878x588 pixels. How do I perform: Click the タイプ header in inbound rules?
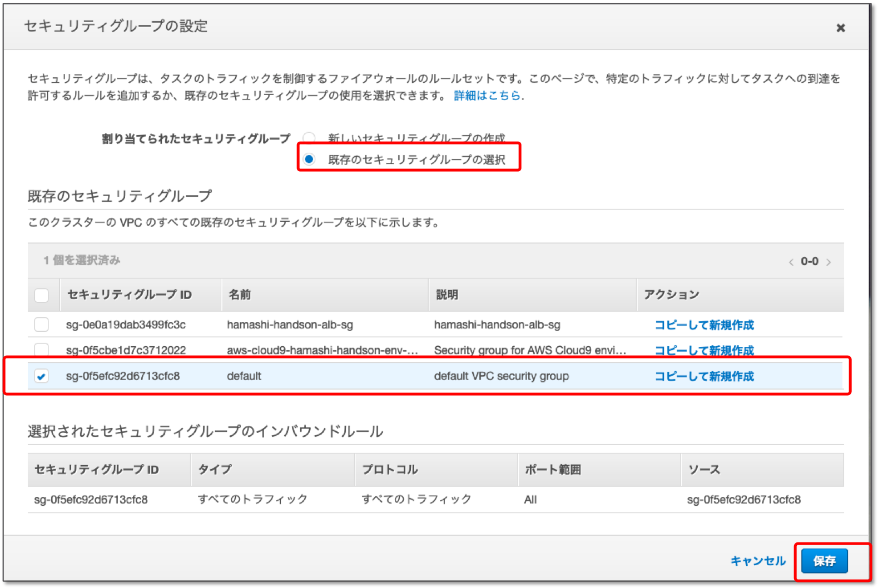coord(215,470)
